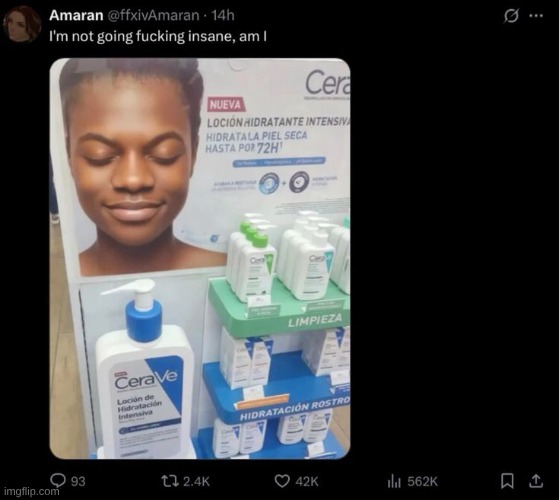The width and height of the screenshot is (559, 500).
Task: Click the 2.4K reposts count
Action: click(x=196, y=481)
